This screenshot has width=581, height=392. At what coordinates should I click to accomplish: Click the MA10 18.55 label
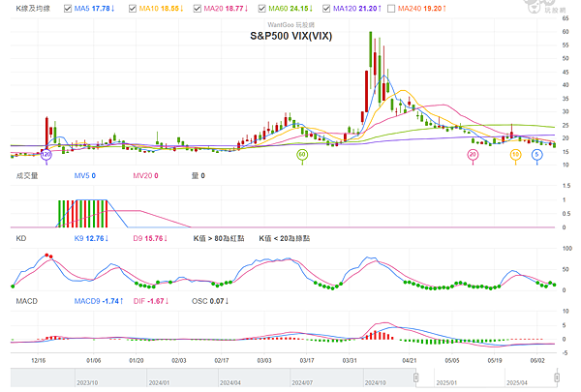161,9
